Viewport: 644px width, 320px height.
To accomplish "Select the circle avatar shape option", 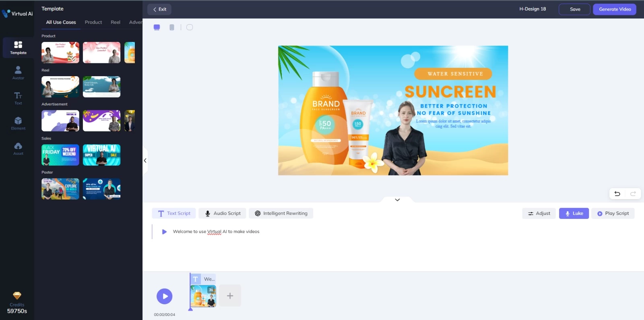I will click(190, 27).
